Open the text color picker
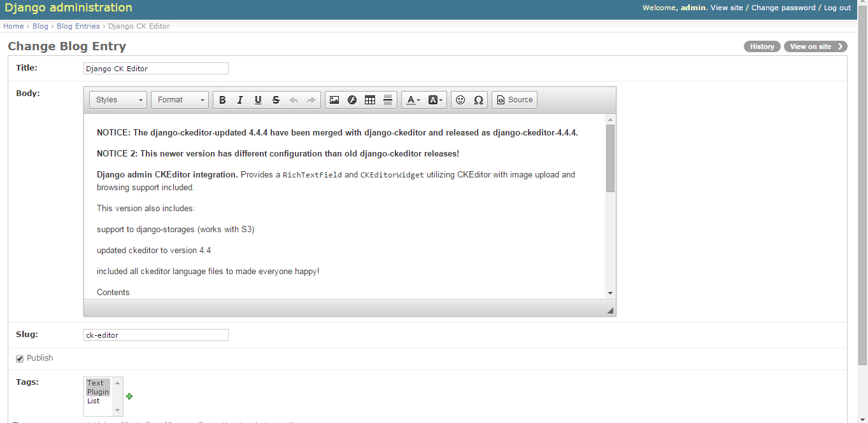This screenshot has height=423, width=868. pyautogui.click(x=413, y=100)
